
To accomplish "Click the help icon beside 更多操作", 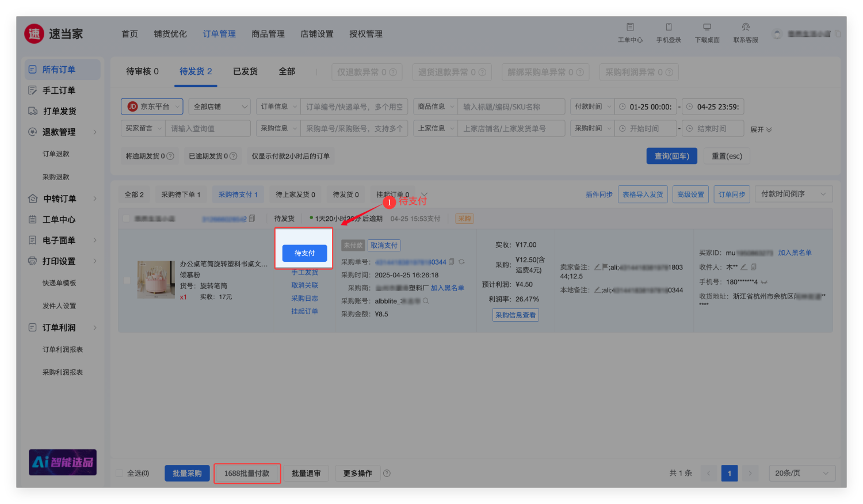I will [387, 474].
